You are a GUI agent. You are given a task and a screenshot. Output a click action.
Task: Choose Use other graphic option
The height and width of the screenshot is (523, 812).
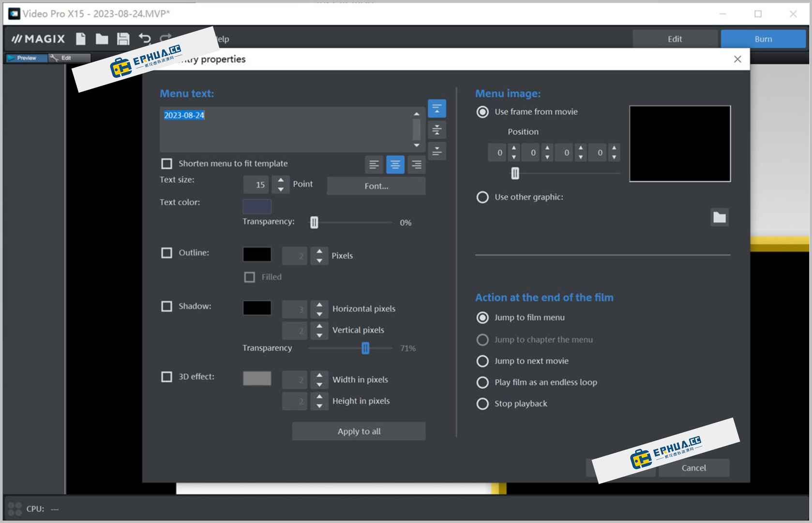[482, 197]
